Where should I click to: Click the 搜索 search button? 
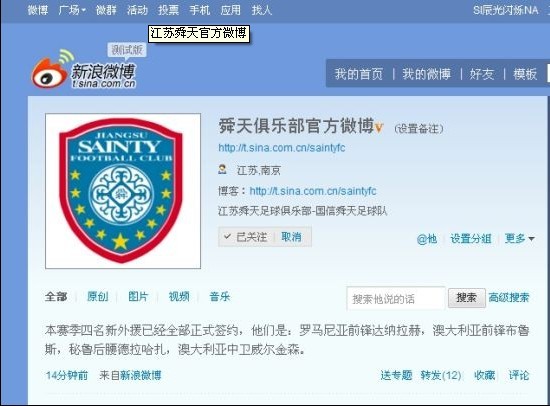pos(467,298)
